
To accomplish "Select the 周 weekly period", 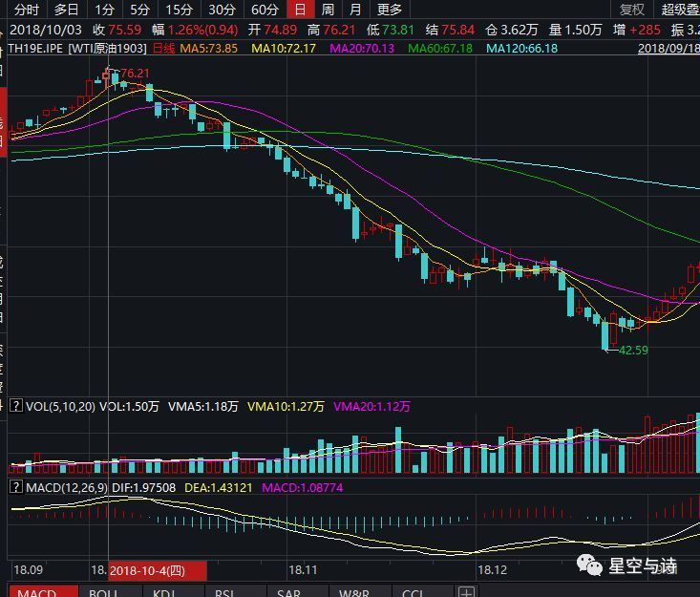I will pos(328,10).
